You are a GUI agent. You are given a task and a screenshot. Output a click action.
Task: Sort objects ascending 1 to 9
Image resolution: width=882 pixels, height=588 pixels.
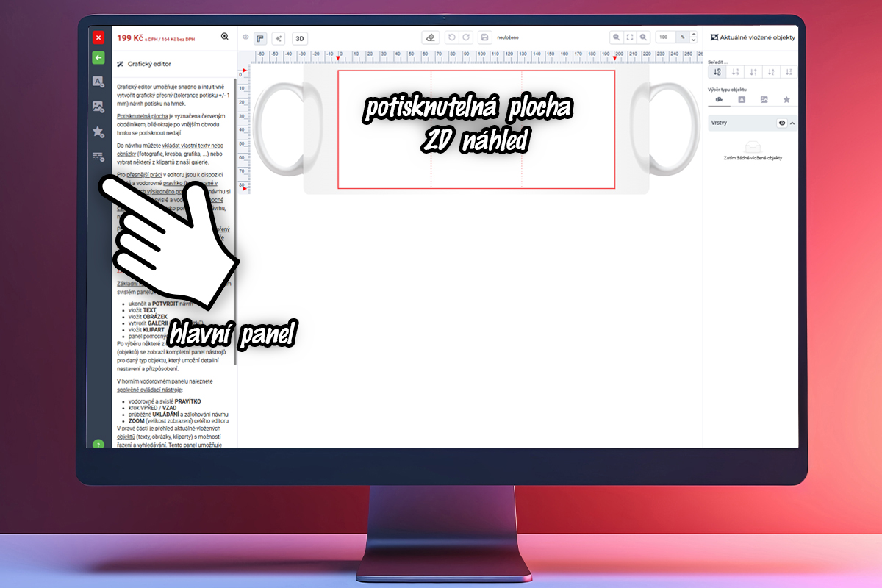[x=735, y=72]
